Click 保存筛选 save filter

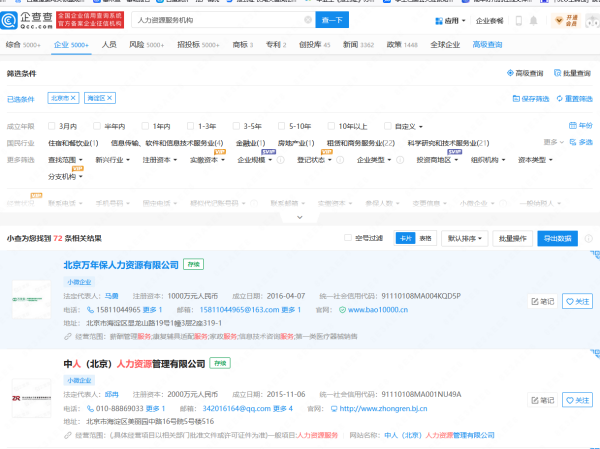531,99
